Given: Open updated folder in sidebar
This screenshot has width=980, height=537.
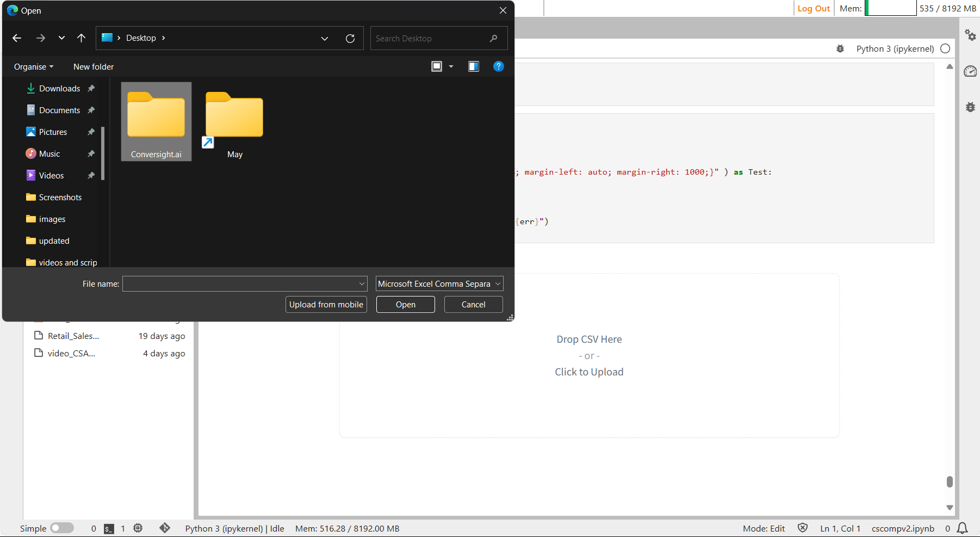Looking at the screenshot, I should (x=53, y=240).
